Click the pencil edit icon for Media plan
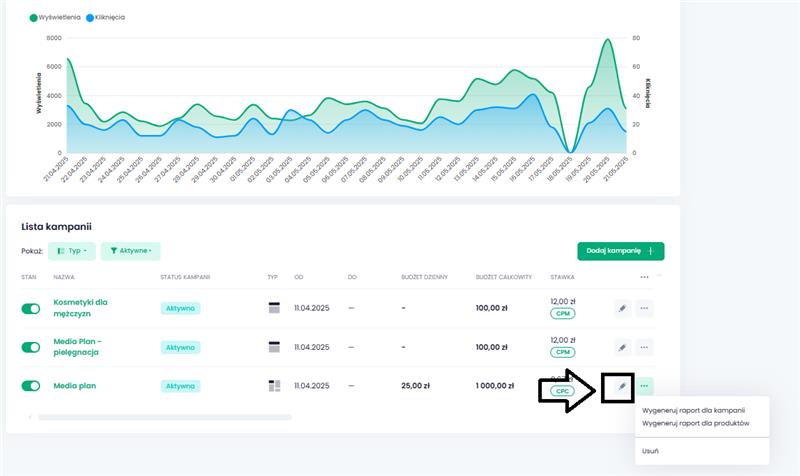Viewport: 800px width, 476px height. [622, 386]
